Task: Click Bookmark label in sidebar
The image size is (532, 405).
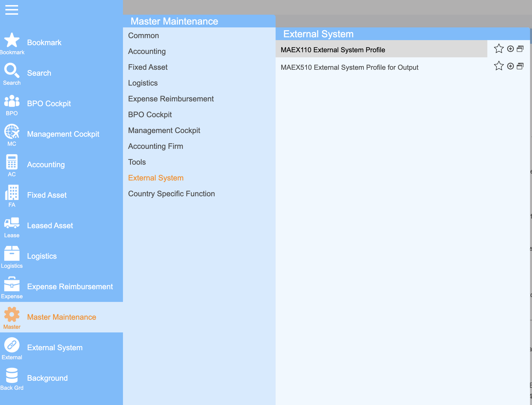Action: [44, 43]
